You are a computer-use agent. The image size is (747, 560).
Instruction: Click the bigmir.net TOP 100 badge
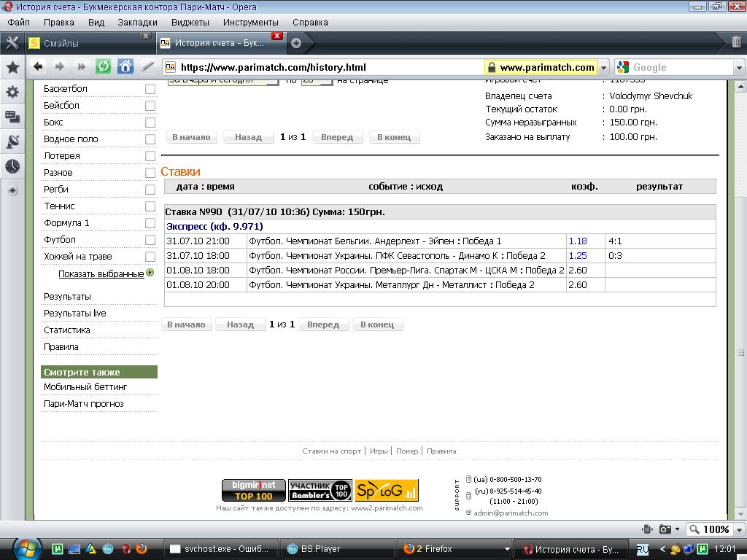click(x=253, y=490)
